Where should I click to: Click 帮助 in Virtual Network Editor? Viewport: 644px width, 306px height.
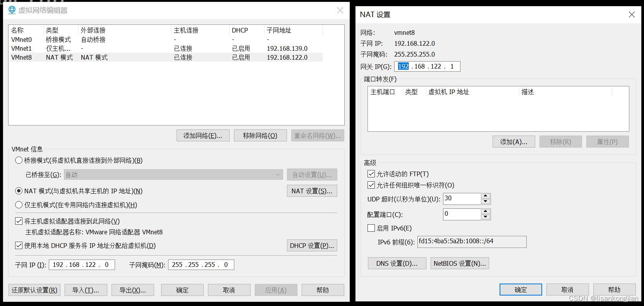323,290
